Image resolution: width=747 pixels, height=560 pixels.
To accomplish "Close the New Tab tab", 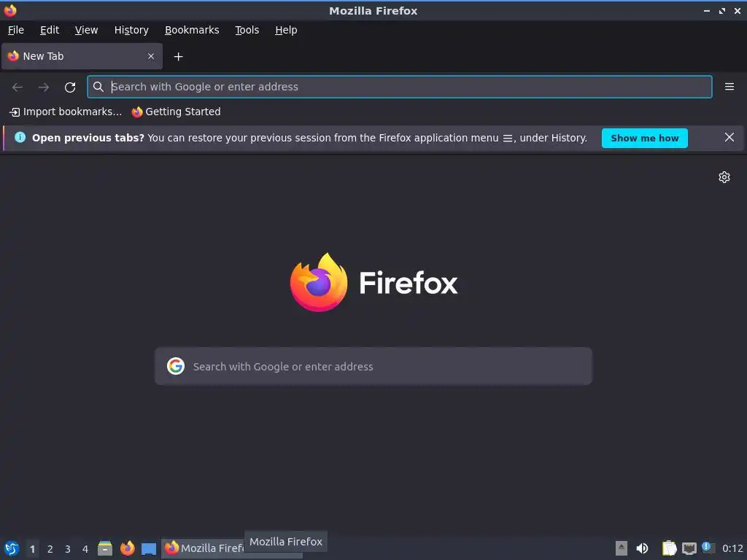I will [151, 56].
